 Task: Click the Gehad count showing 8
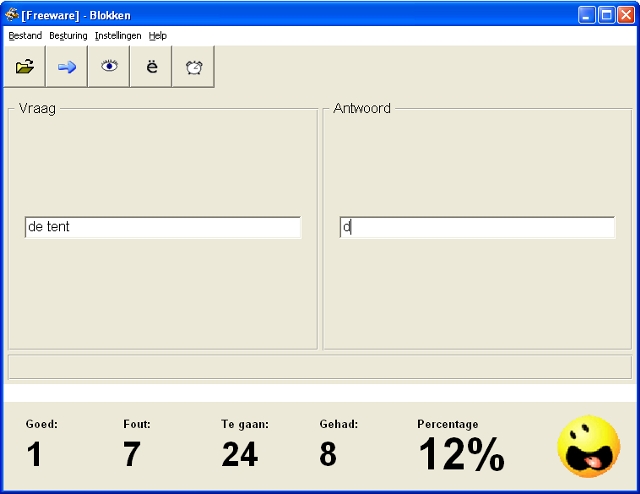click(x=328, y=455)
